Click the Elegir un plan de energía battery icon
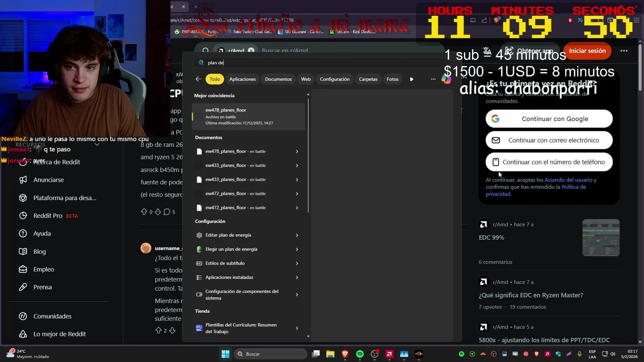The height and width of the screenshot is (362, 644). tap(199, 249)
